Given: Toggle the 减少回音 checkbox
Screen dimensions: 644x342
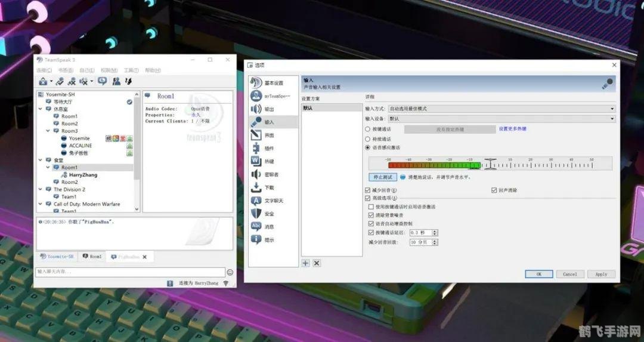Looking at the screenshot, I should click(x=367, y=190).
